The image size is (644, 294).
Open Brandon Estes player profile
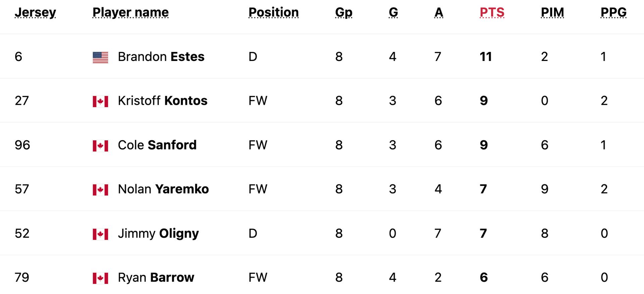pyautogui.click(x=161, y=57)
